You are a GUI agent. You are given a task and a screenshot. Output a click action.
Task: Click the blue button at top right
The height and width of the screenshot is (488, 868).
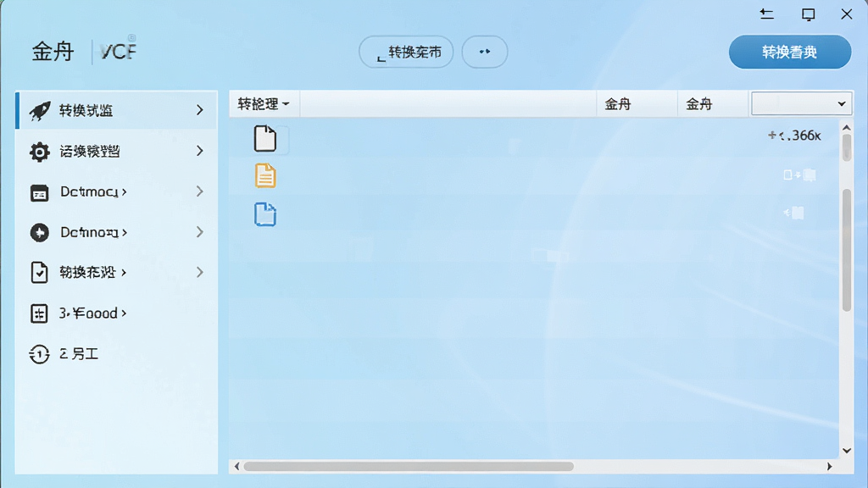(x=790, y=52)
